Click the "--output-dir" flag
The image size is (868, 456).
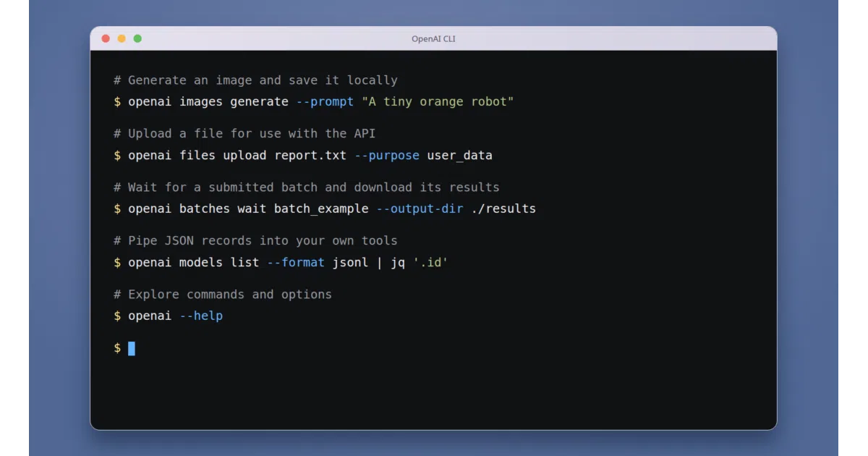click(420, 209)
